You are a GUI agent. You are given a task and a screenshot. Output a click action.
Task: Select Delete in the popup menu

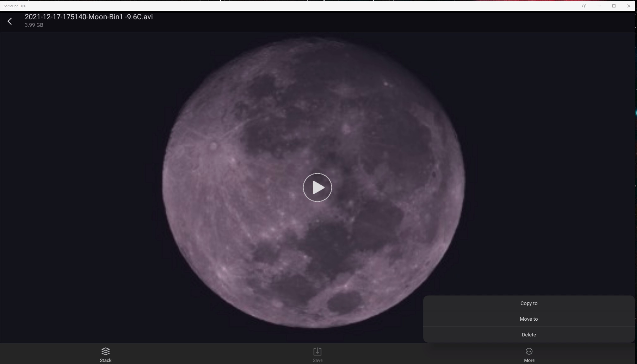pyautogui.click(x=529, y=335)
